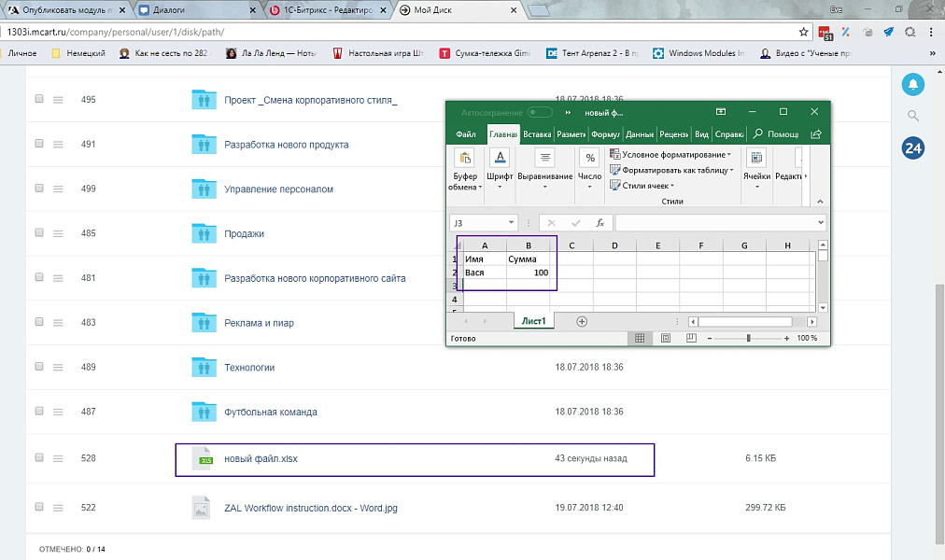Screen dimensions: 945x560
Task: Check the checkbox next to новый файл.xlsx
Action: point(37,458)
